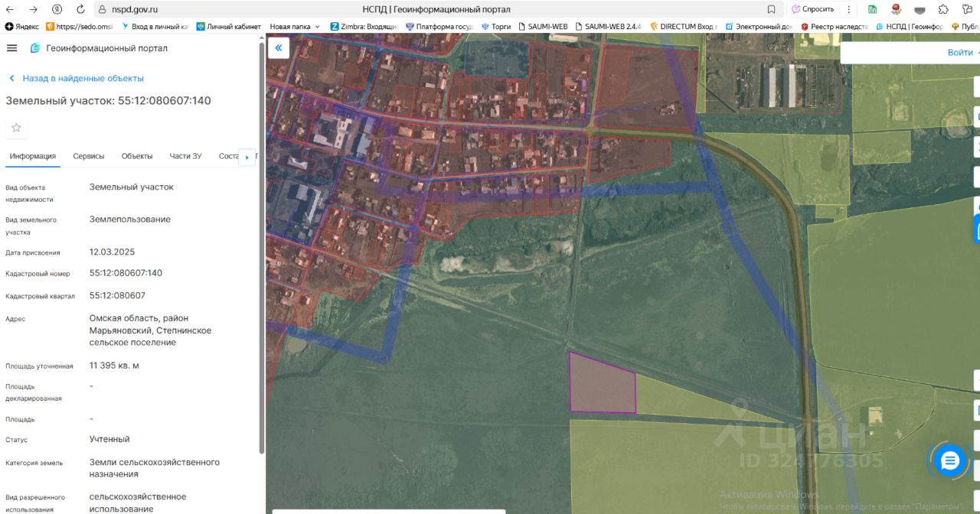The image size is (980, 514).
Task: Open the browser three-dot menu near Спросить
Action: [848, 9]
